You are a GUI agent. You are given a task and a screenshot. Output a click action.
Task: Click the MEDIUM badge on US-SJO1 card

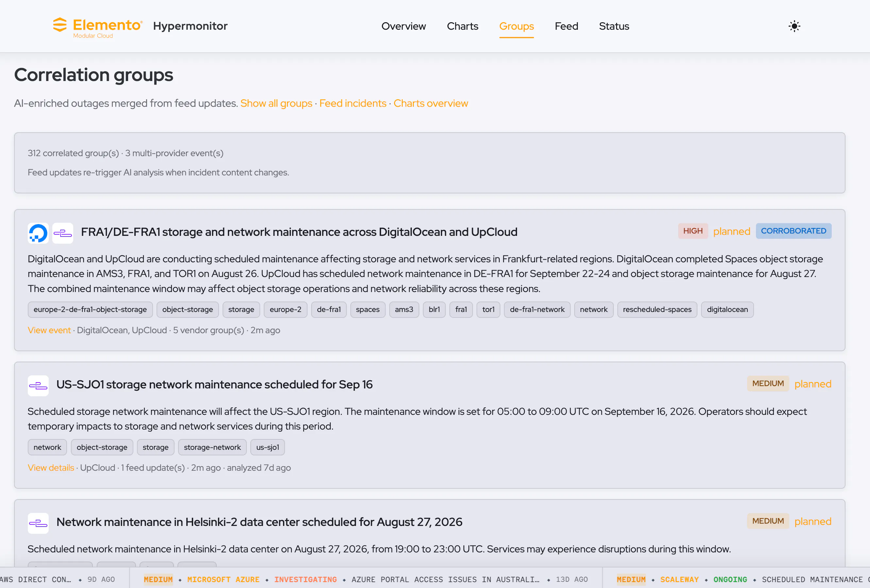click(768, 383)
